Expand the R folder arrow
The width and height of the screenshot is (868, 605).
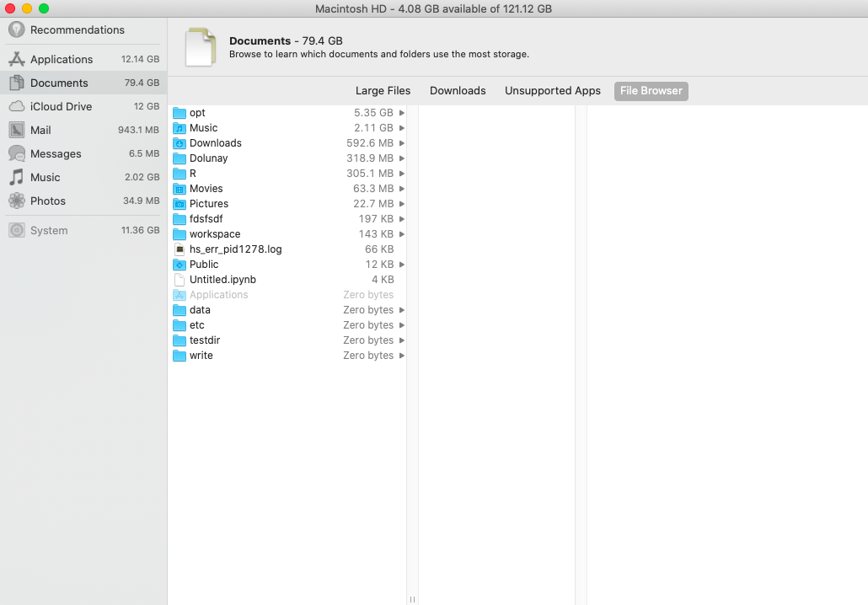click(402, 174)
